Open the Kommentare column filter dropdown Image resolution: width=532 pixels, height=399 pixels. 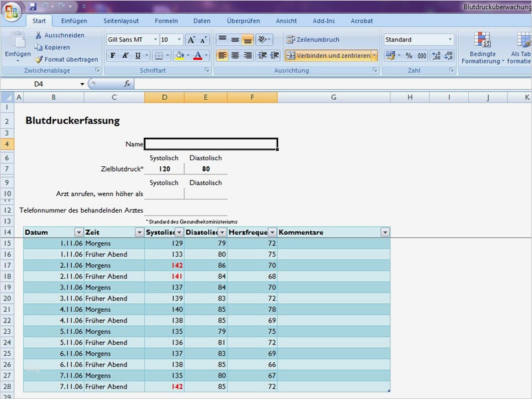(x=384, y=232)
